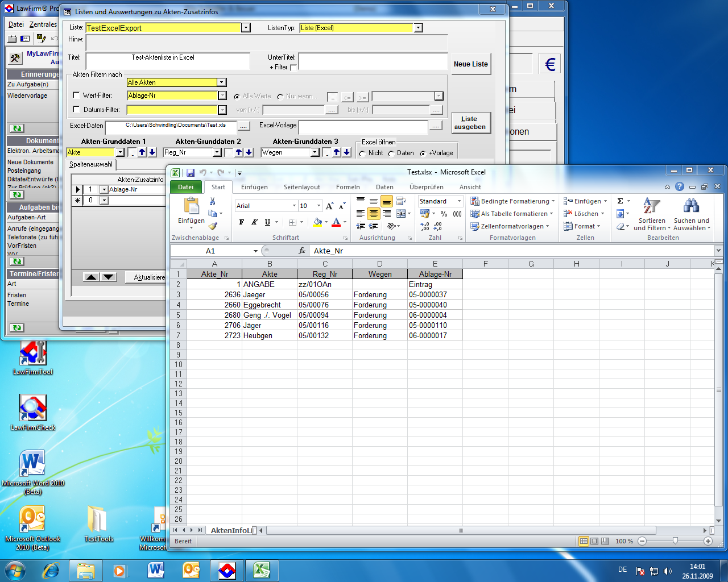This screenshot has height=582, width=728.
Task: Click the bold F formatting icon
Action: 242,222
